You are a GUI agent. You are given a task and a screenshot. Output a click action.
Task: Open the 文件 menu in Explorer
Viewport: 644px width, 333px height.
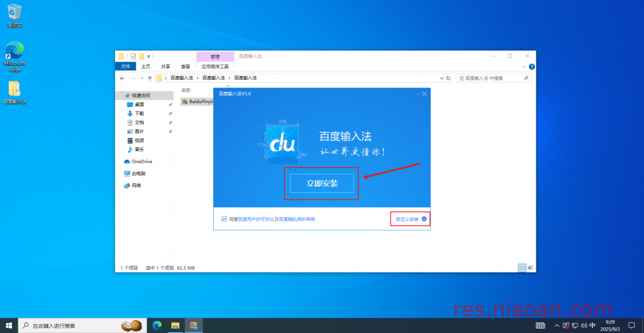(x=125, y=66)
